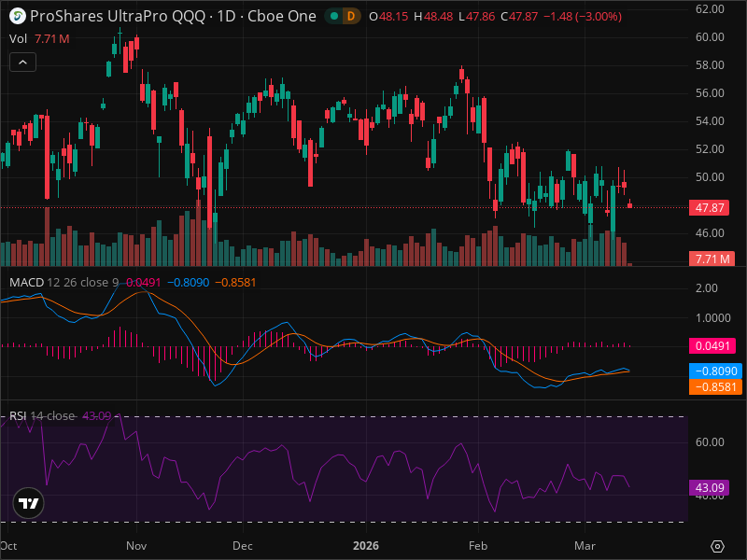Screen dimensions: 747x560
Task: Select the MACD 12 26 close 9 legend
Action: point(63,283)
